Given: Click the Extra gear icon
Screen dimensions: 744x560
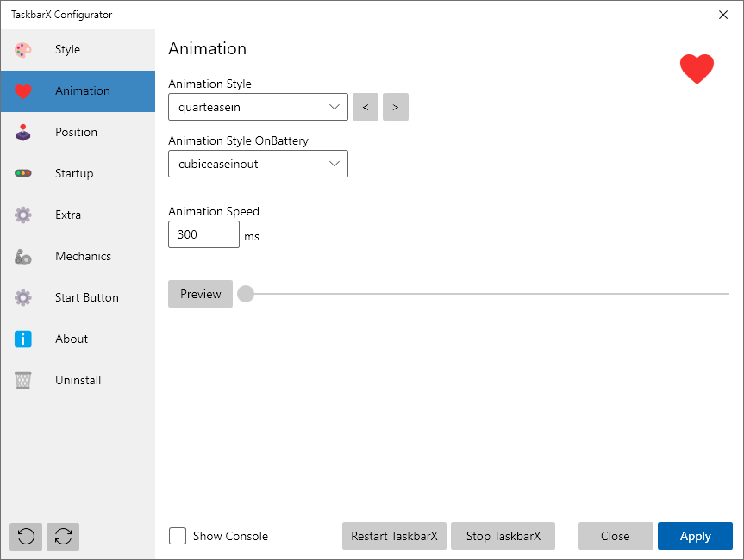Looking at the screenshot, I should click(22, 215).
